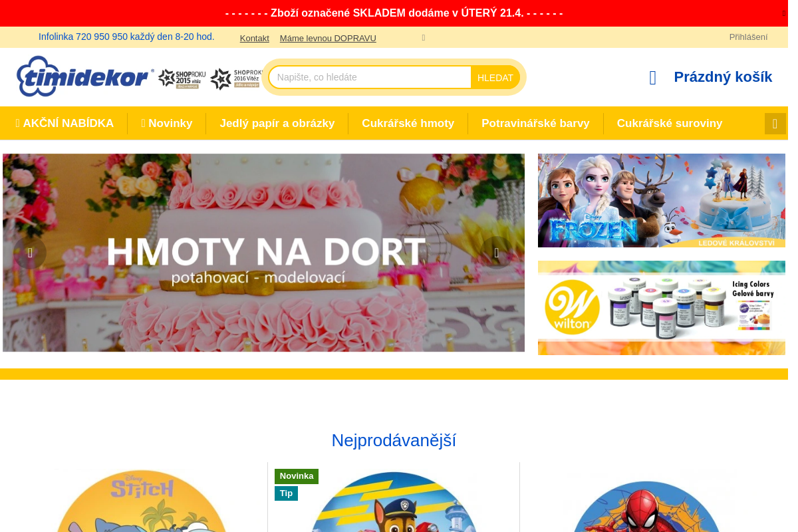
Task: Open the Spider-Man edible paper product
Action: pyautogui.click(x=646, y=505)
